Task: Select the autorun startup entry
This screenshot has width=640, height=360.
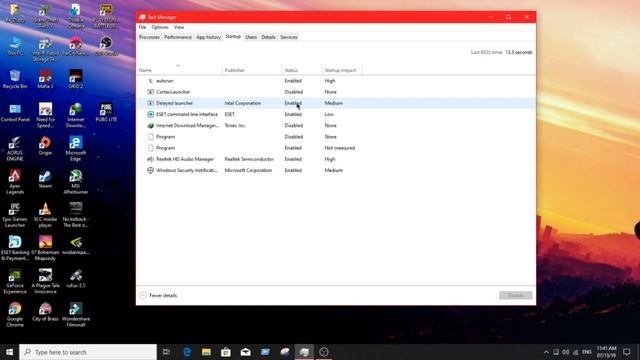Action: click(x=336, y=81)
